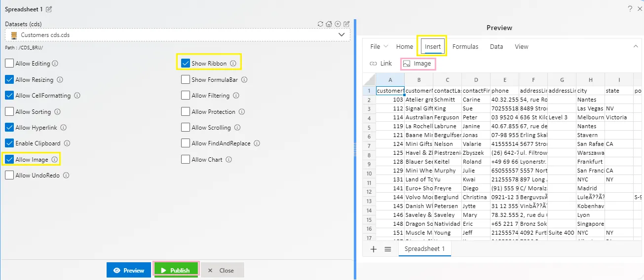The image size is (644, 280).
Task: Check Allow Scrolling
Action: [x=186, y=128]
